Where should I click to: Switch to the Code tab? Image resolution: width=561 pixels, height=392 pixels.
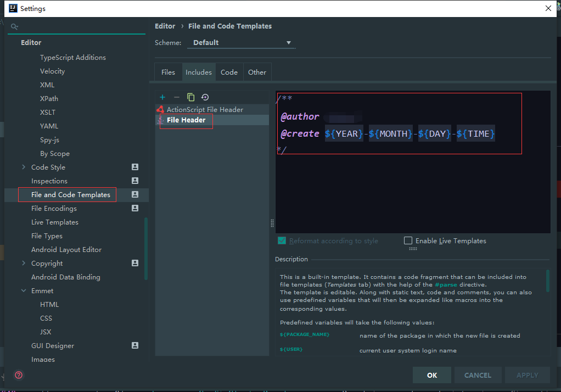pos(229,72)
